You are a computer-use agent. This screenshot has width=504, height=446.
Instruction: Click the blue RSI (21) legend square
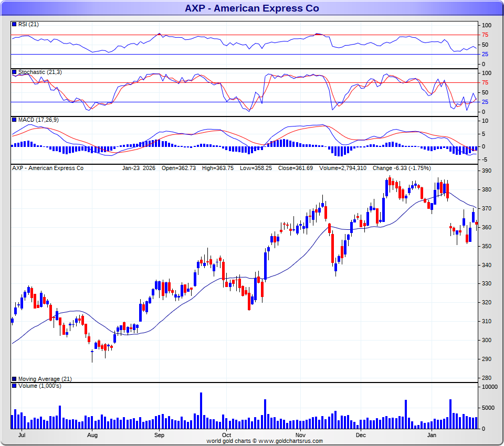click(x=14, y=24)
